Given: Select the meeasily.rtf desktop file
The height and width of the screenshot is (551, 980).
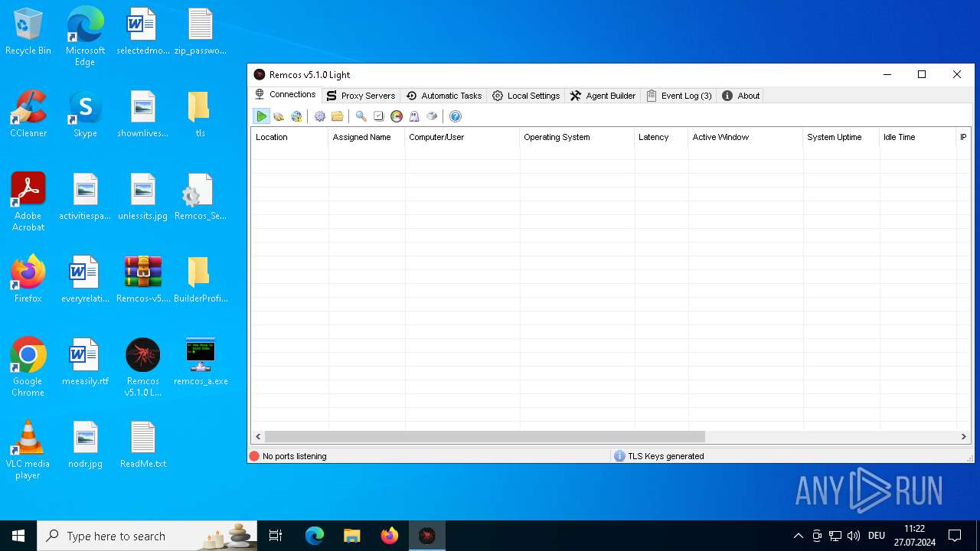Looking at the screenshot, I should click(85, 362).
